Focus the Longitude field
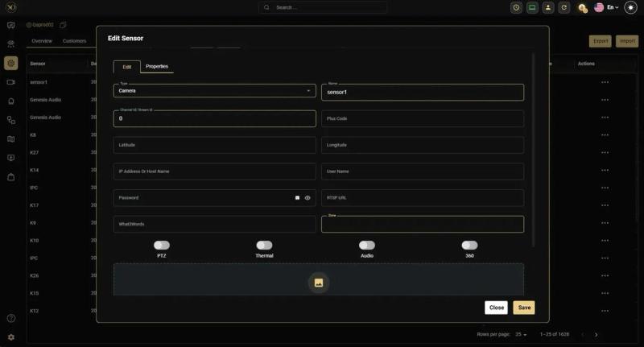Viewport: 644px width, 347px height. 423,145
